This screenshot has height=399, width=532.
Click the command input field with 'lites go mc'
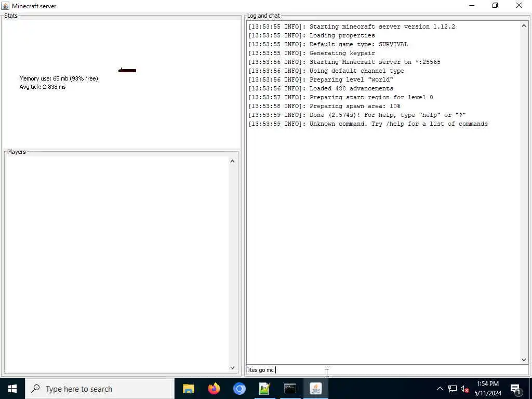click(x=388, y=370)
